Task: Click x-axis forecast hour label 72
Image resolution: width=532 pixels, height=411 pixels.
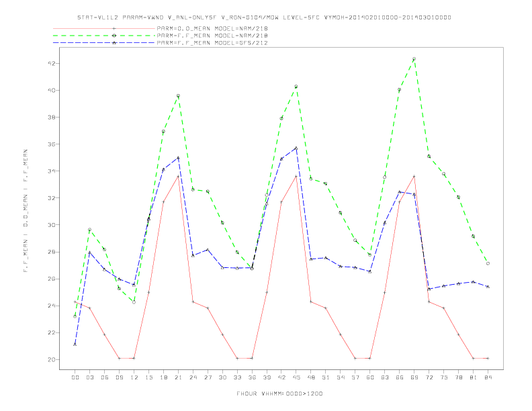Action: [429, 377]
